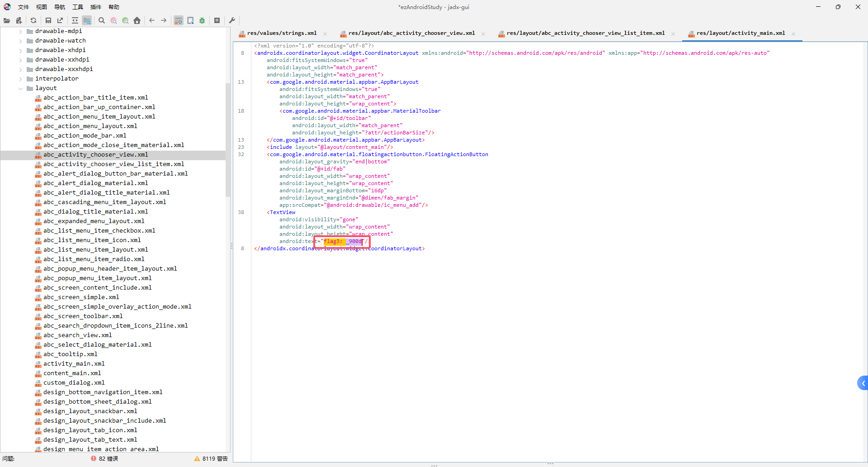868x467 pixels.
Task: Expand the drawable-mdpi folder
Action: click(20, 31)
